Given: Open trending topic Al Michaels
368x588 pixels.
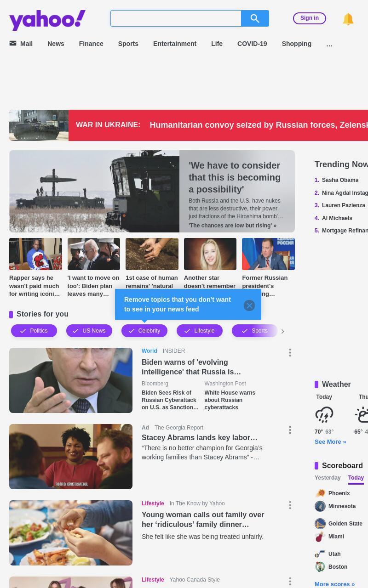Looking at the screenshot, I should (x=337, y=218).
